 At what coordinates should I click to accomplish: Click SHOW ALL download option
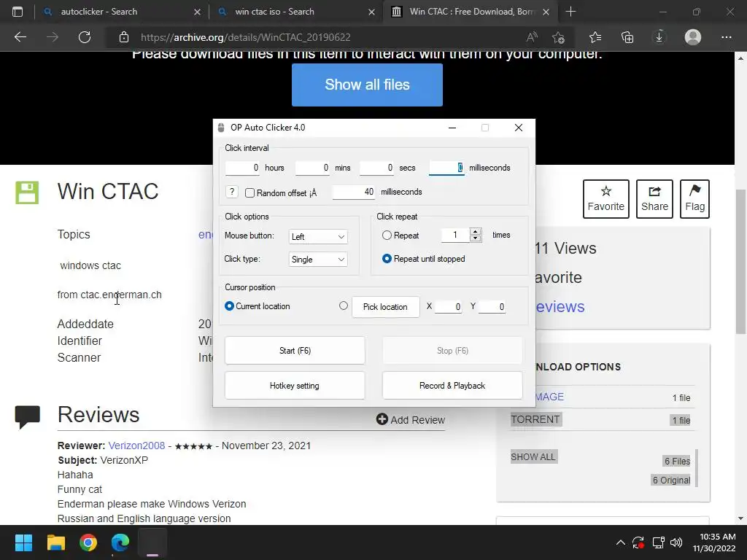(x=533, y=457)
